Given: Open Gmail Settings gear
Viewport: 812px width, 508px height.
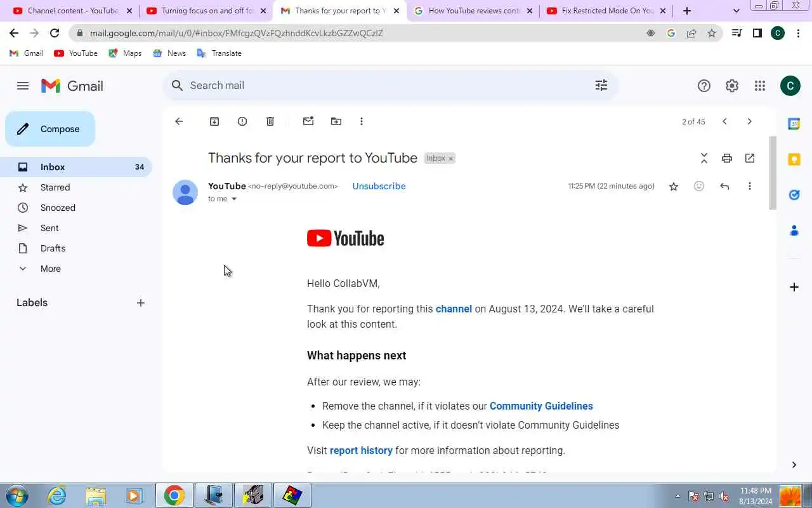Looking at the screenshot, I should pyautogui.click(x=732, y=86).
